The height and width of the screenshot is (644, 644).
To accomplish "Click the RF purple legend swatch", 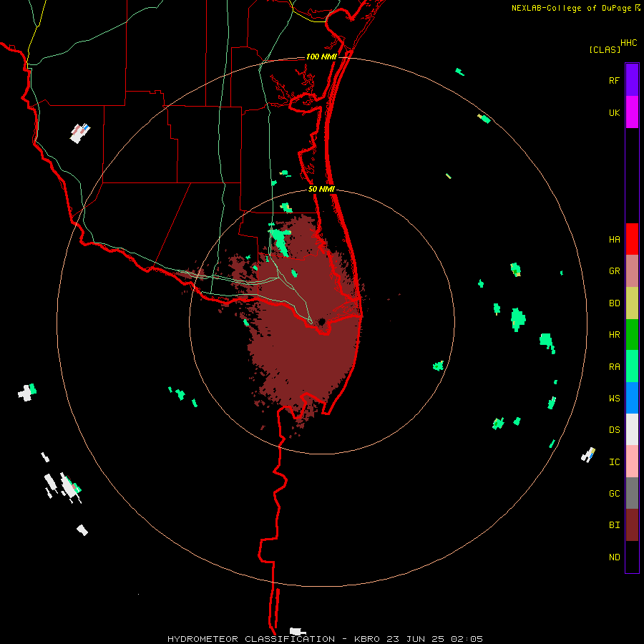I will pos(632,80).
